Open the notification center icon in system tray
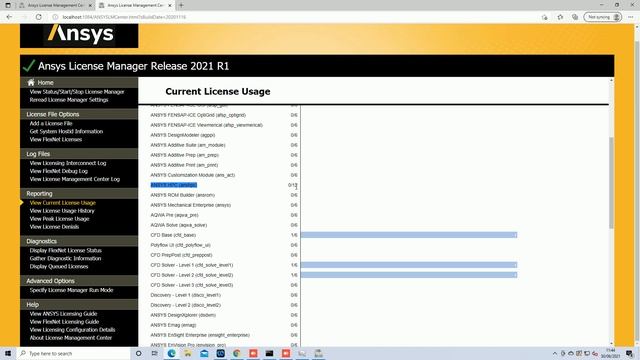 629,353
